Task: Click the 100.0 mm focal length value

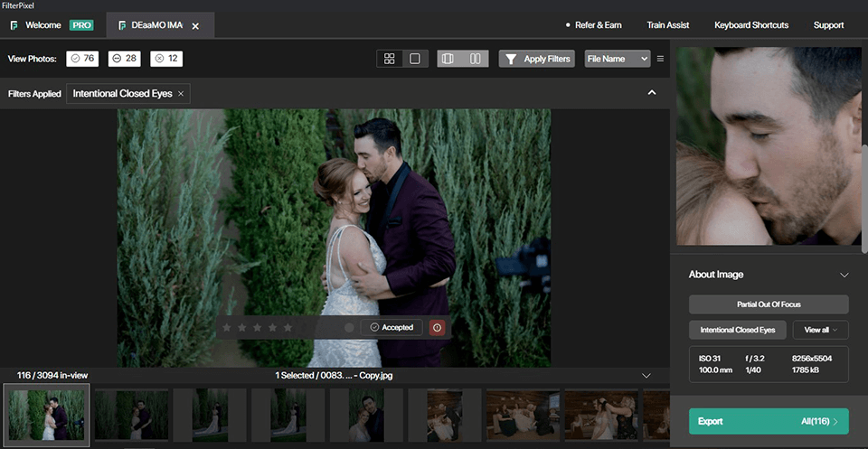Action: pyautogui.click(x=713, y=369)
